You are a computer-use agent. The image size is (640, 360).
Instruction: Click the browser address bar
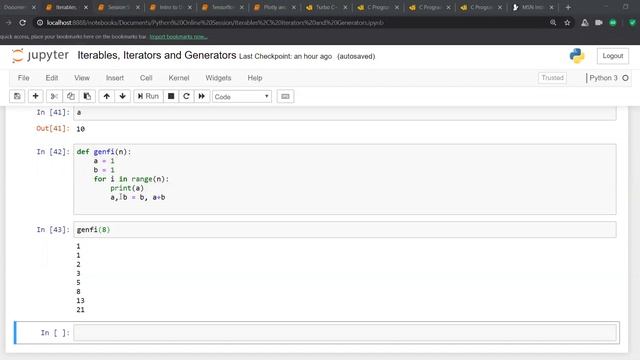click(x=294, y=23)
